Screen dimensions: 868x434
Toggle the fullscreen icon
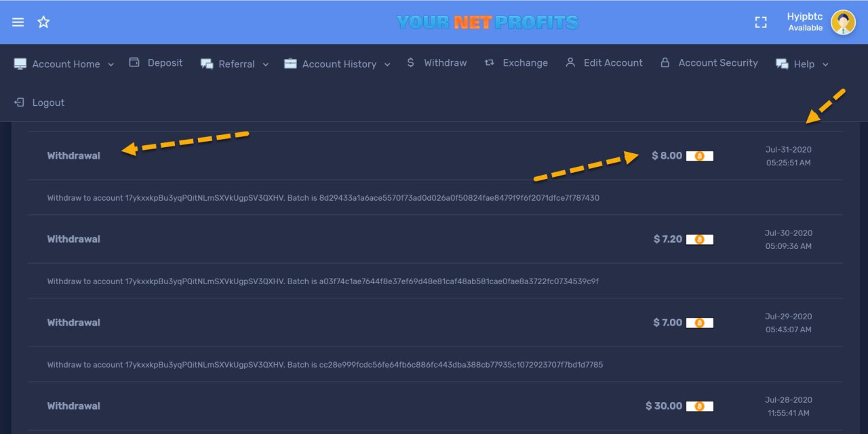tap(761, 22)
